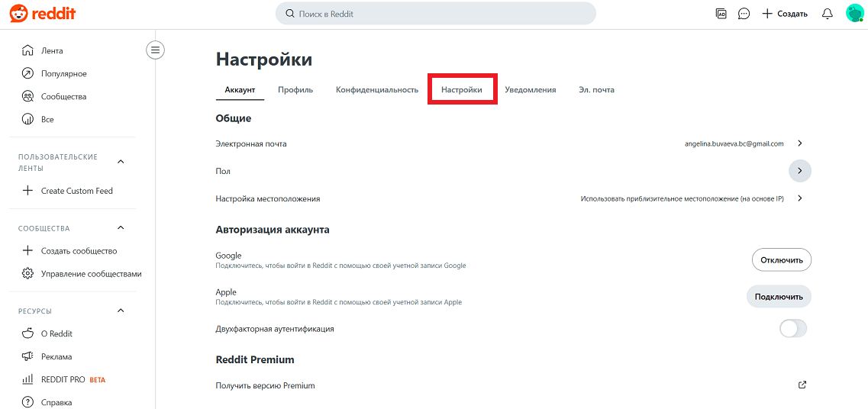Collapse the Сообщества section
This screenshot has width=868, height=409.
point(121,228)
